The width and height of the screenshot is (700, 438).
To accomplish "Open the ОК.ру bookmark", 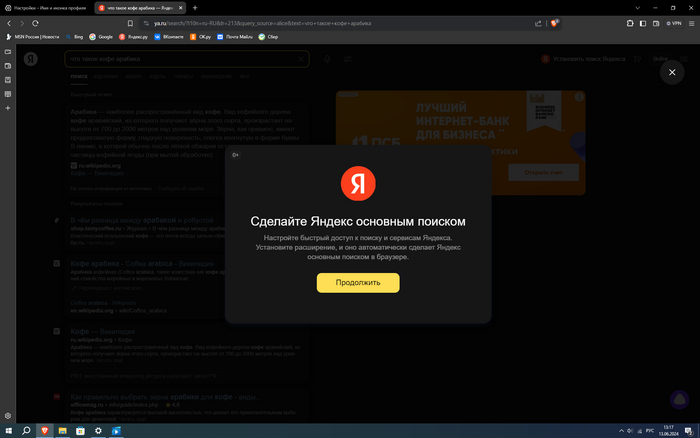I will pos(200,37).
